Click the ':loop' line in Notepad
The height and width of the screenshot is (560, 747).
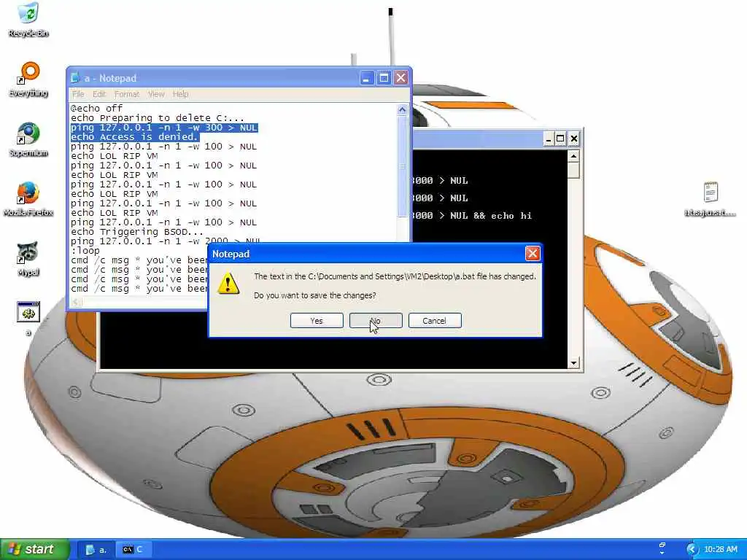click(85, 251)
